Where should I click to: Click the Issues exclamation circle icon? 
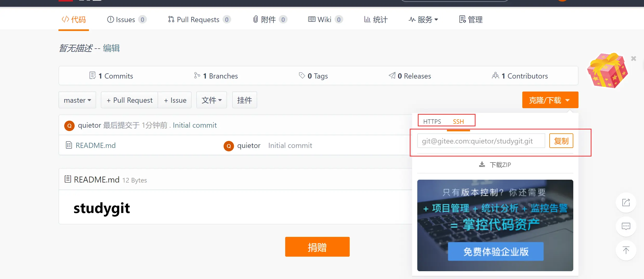click(110, 20)
